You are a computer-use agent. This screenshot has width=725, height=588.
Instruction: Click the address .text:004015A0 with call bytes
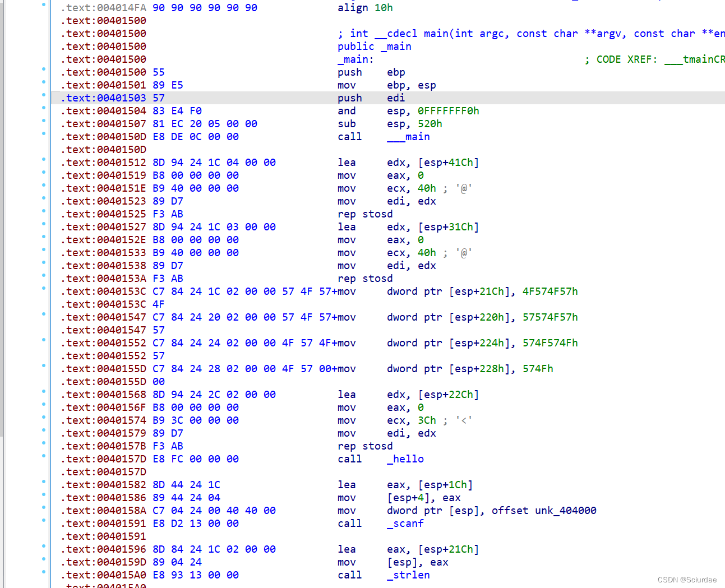pos(104,575)
